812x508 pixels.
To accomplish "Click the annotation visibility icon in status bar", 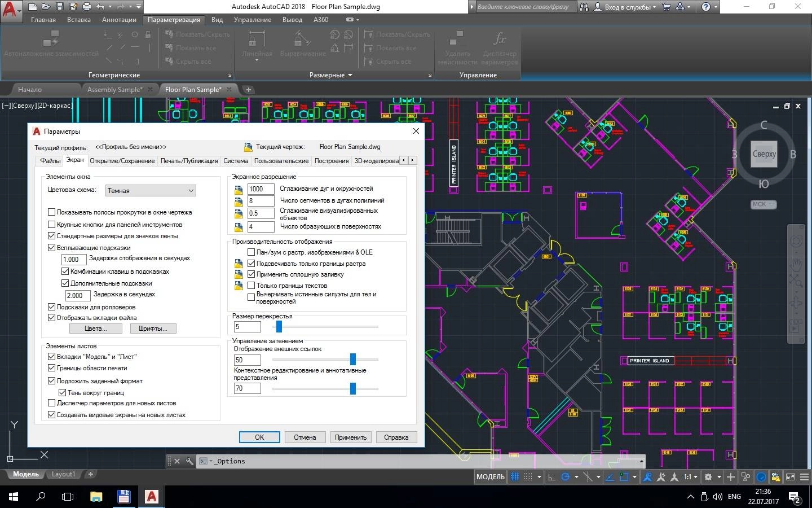I will click(647, 477).
